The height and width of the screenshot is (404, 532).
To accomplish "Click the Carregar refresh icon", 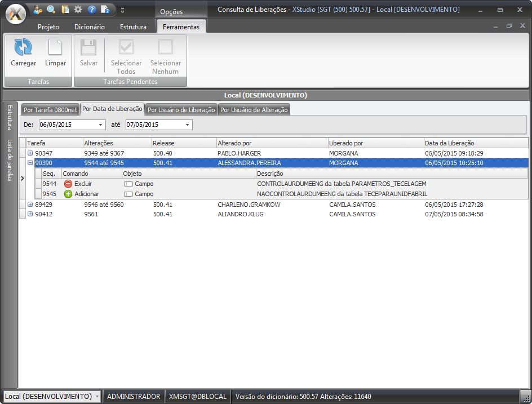I will point(23,47).
